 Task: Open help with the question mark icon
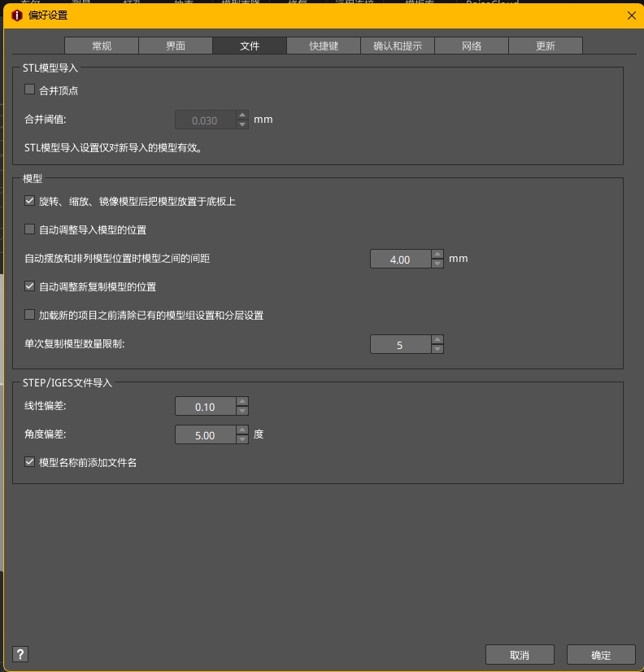[x=20, y=654]
